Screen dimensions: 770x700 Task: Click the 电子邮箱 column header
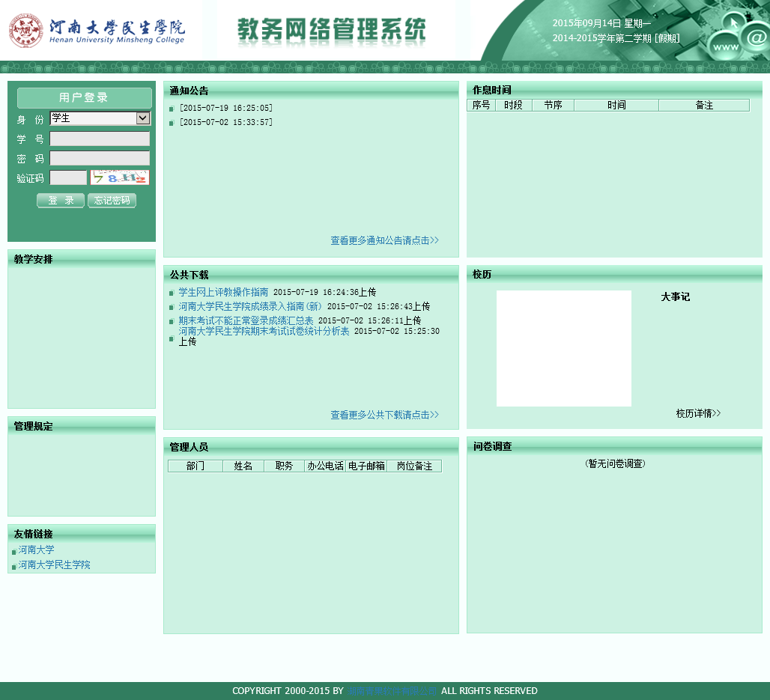click(366, 466)
